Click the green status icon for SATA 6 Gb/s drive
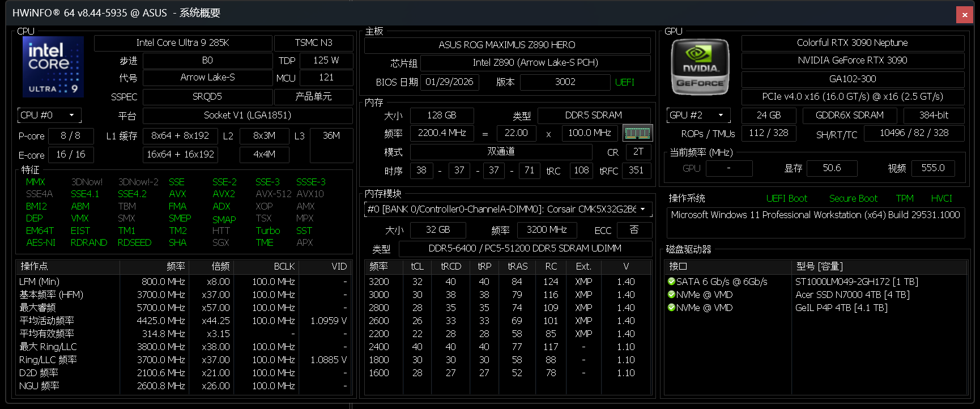Screen dimensions: 980x409 (671, 282)
